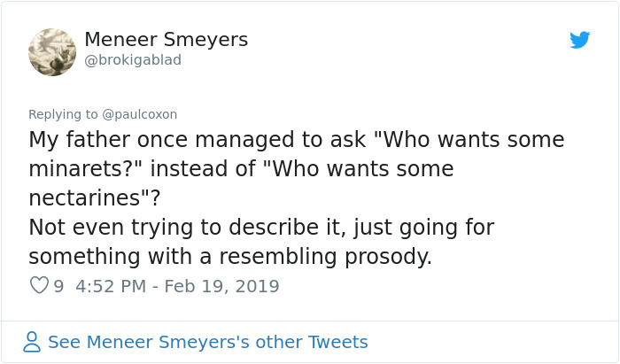This screenshot has width=620, height=364.
Task: Visit the @paulcoxon mention link
Action: tap(140, 114)
